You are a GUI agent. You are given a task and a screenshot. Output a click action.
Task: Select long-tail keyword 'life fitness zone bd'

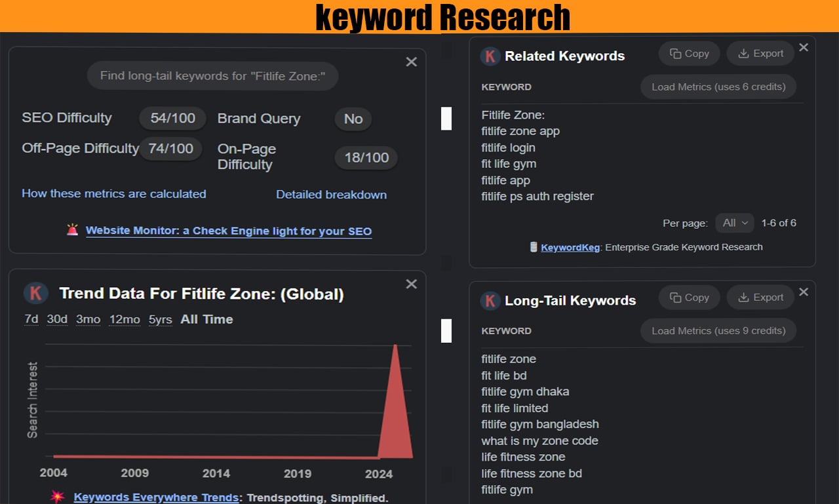point(532,473)
